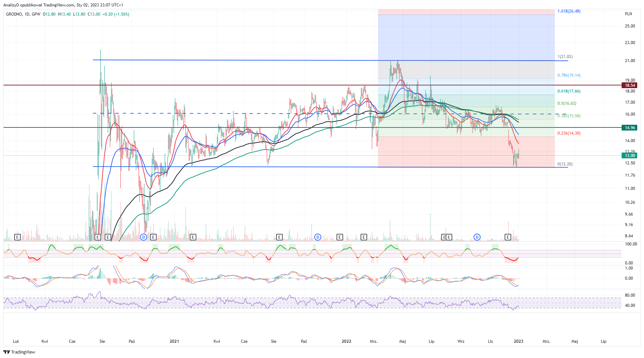The height and width of the screenshot is (358, 644).
Task: Click the 0.786(19.14) Fibonacci level label
Action: [x=569, y=75]
